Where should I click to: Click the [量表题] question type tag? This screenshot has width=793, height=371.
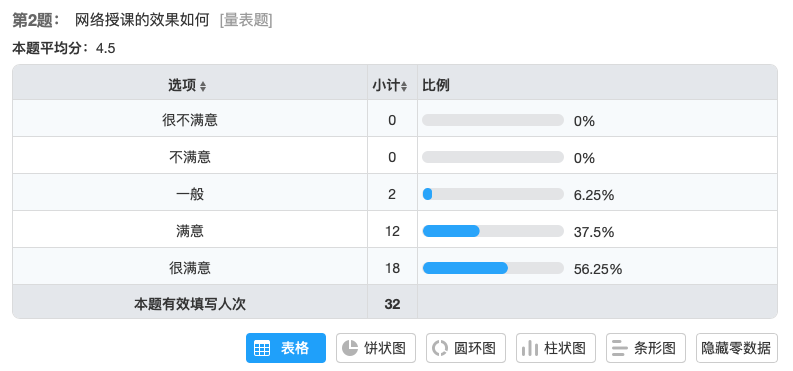246,21
